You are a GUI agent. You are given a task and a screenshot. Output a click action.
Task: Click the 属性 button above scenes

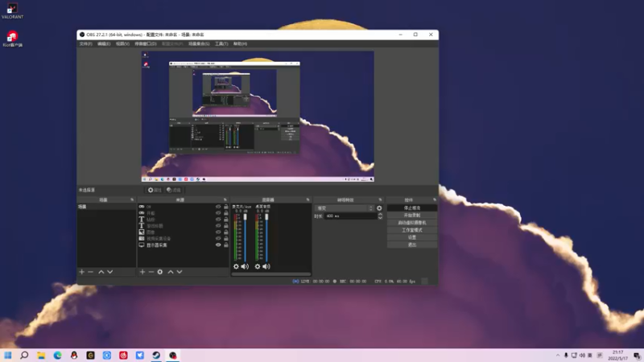(x=155, y=190)
